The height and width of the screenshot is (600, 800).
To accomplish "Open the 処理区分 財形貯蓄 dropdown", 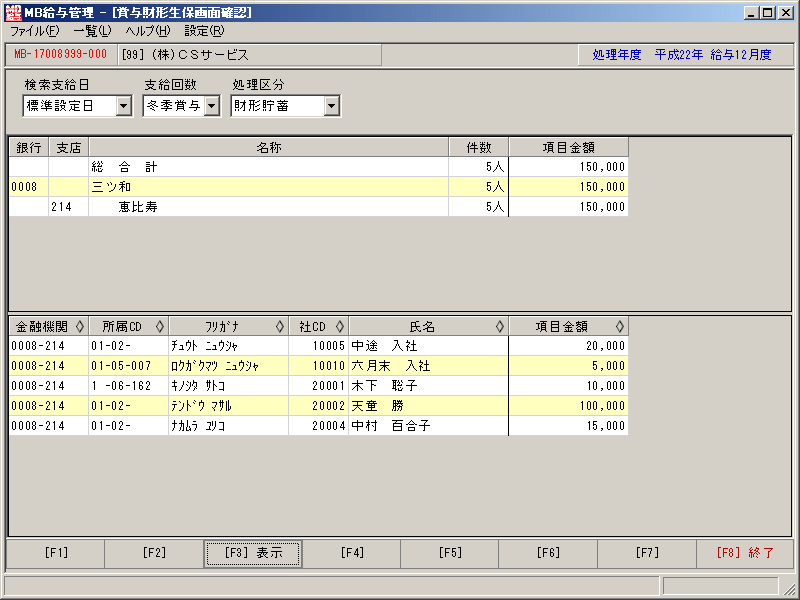I will 332,106.
